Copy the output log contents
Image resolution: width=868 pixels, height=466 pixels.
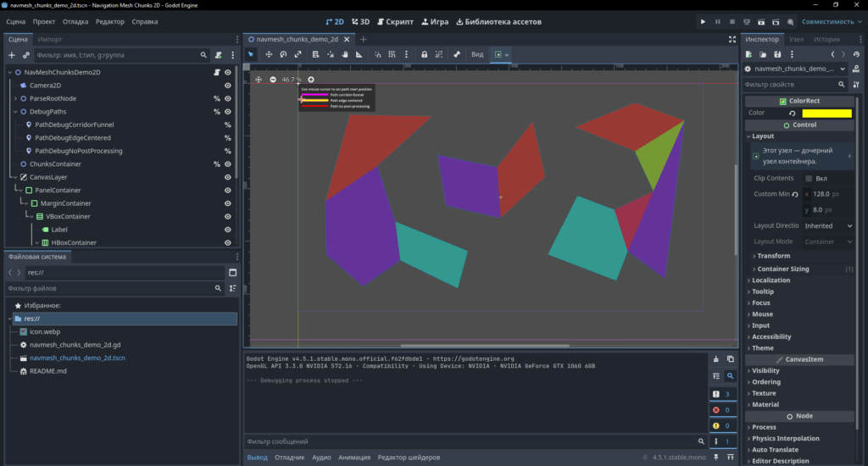[730, 359]
